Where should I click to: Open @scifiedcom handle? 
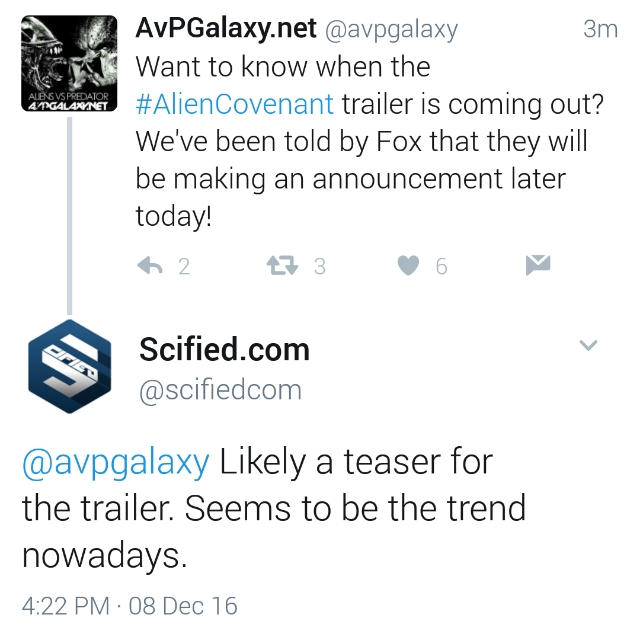pos(220,390)
